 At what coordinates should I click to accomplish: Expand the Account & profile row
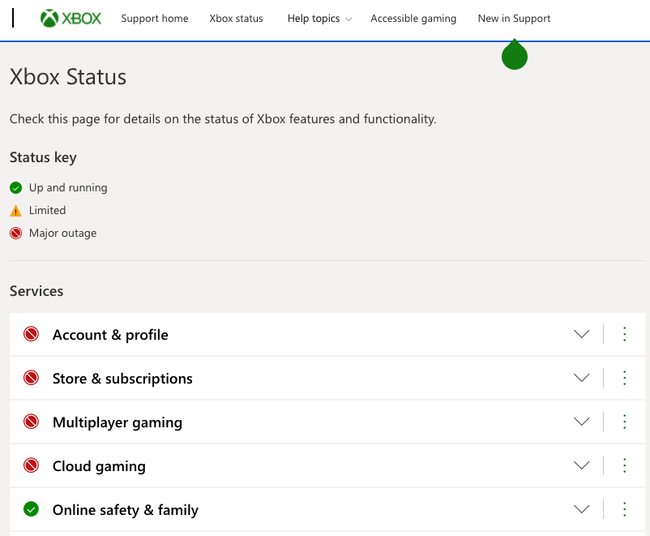tap(582, 334)
